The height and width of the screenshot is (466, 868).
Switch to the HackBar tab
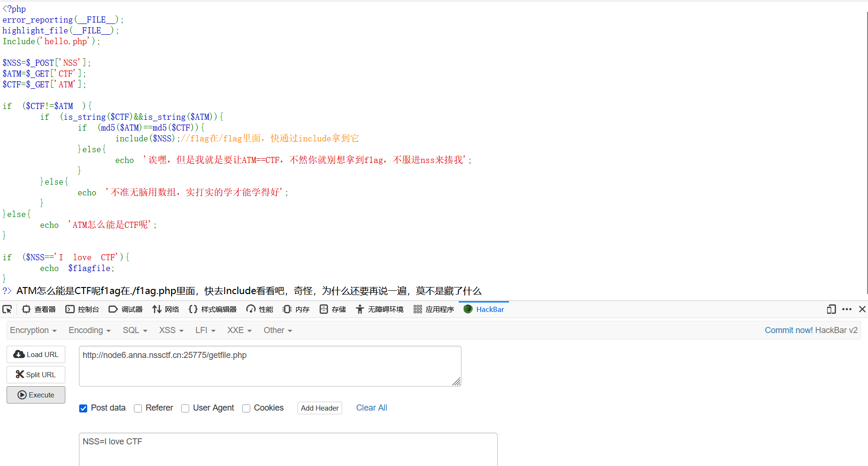coord(484,309)
